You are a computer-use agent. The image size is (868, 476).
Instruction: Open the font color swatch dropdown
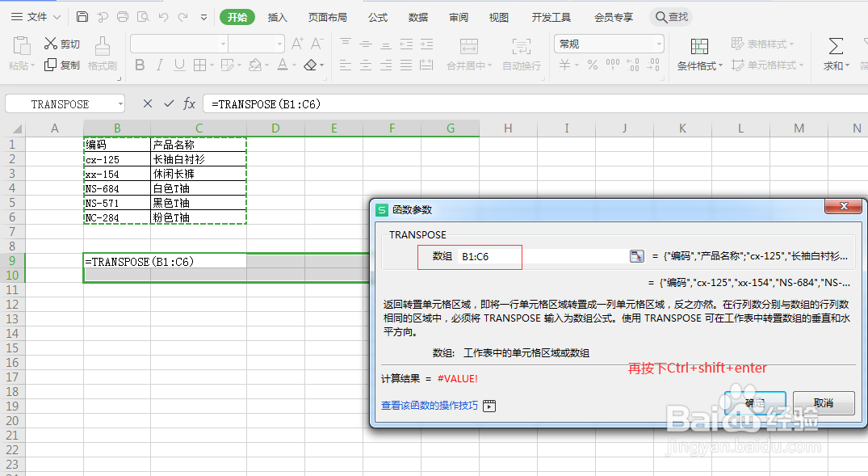292,65
